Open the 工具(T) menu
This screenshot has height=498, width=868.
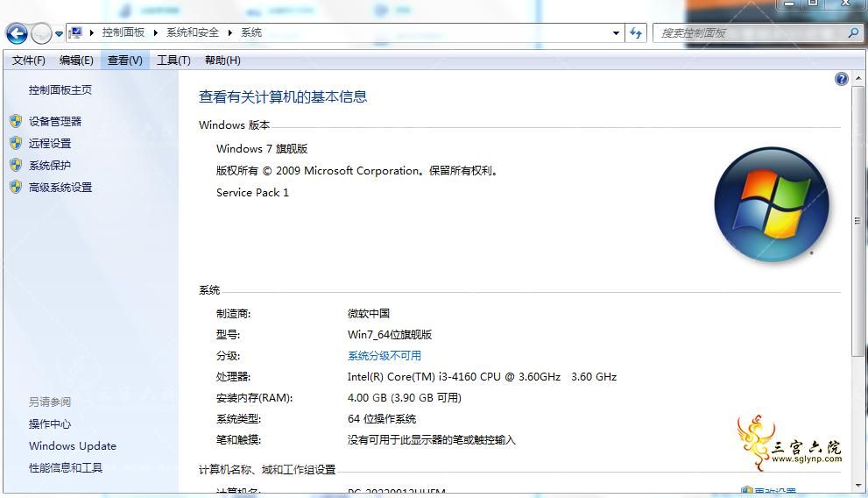[173, 60]
